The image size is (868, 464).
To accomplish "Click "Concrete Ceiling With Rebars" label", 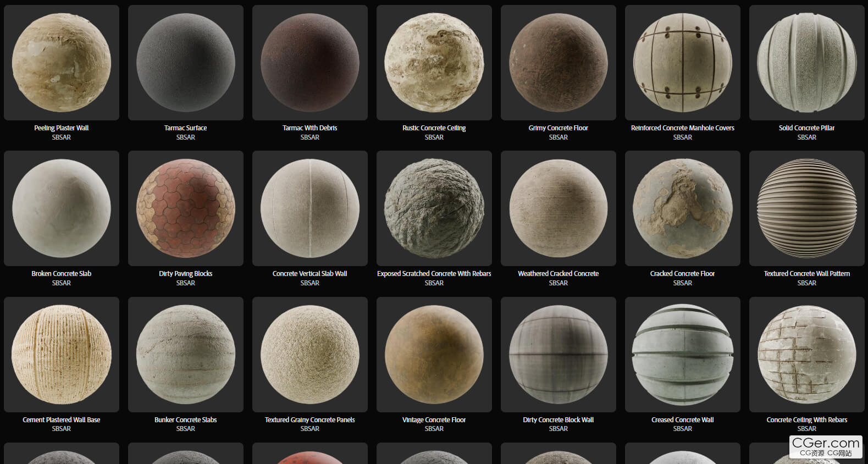I will click(807, 420).
